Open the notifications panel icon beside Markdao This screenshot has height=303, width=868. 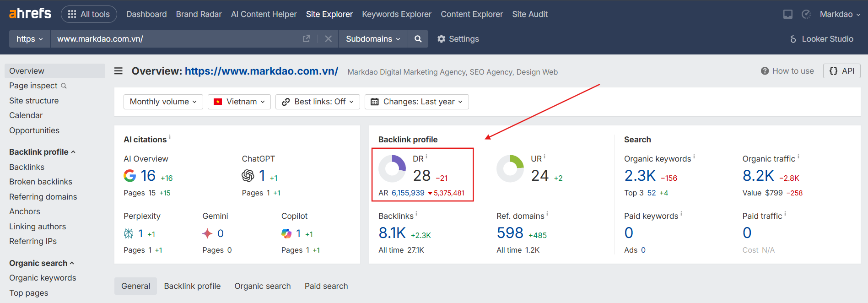coord(787,14)
